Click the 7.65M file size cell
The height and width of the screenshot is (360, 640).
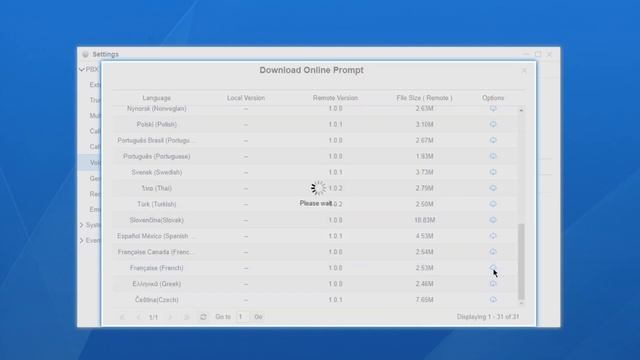click(424, 300)
